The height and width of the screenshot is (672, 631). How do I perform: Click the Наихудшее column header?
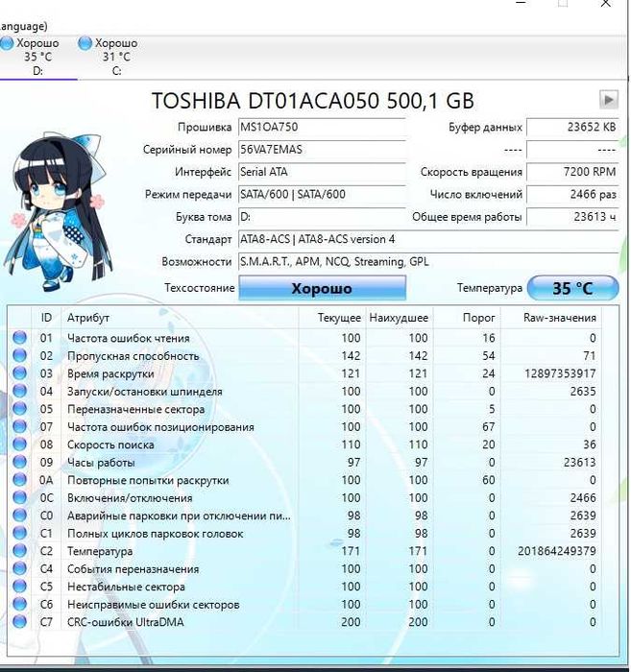pyautogui.click(x=399, y=318)
